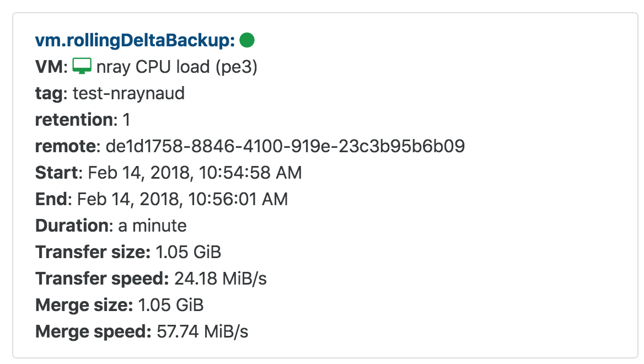644x364 pixels.
Task: Click the green success status dot
Action: coord(247,40)
